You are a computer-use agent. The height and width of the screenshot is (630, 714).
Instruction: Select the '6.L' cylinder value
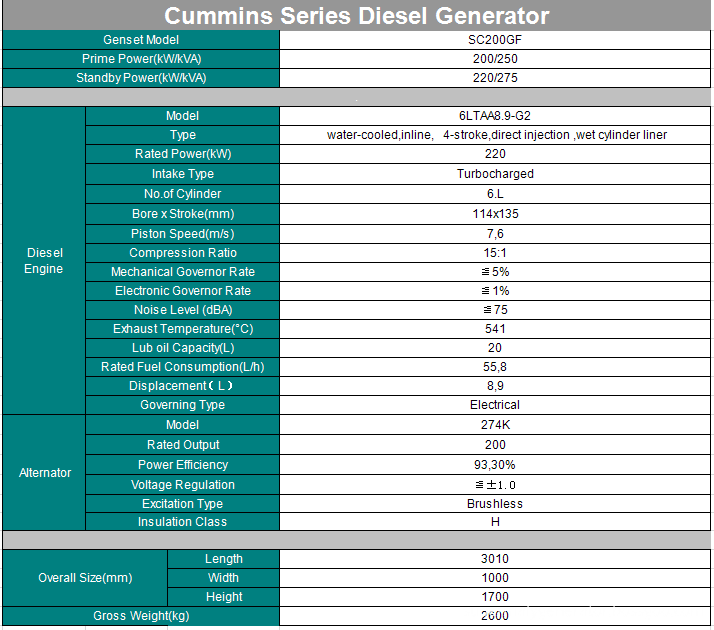(495, 194)
